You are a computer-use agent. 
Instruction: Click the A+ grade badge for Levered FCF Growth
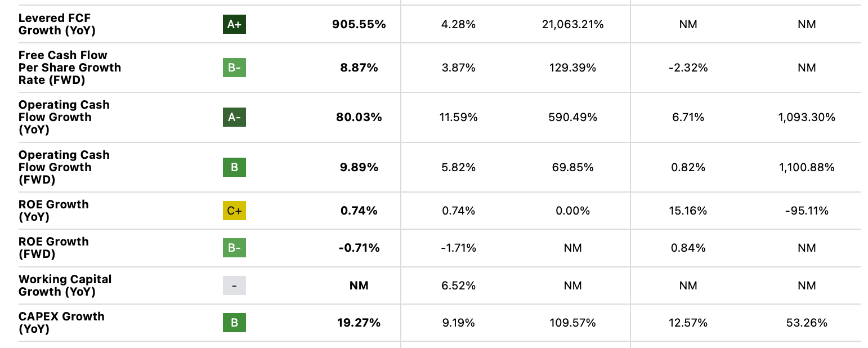[234, 24]
